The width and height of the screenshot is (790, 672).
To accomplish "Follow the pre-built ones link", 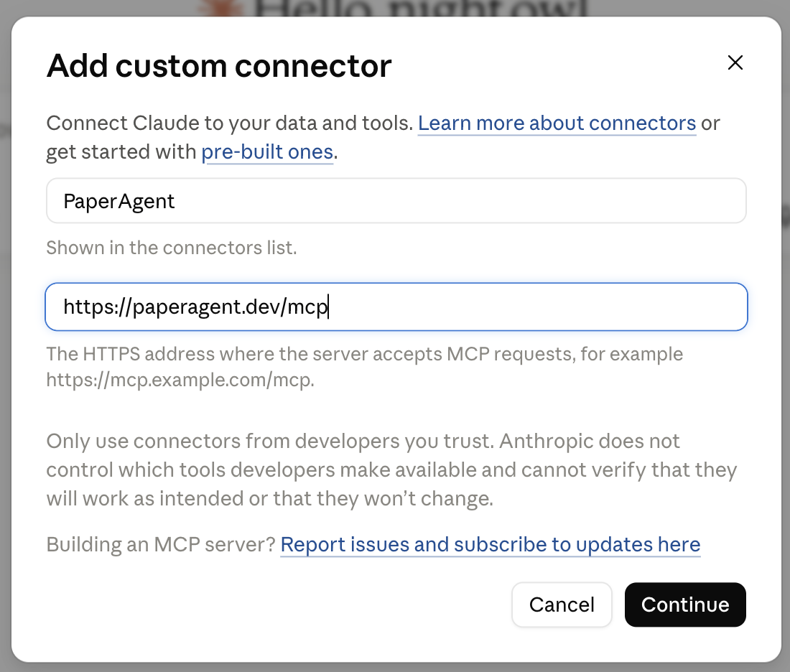I will [x=267, y=152].
